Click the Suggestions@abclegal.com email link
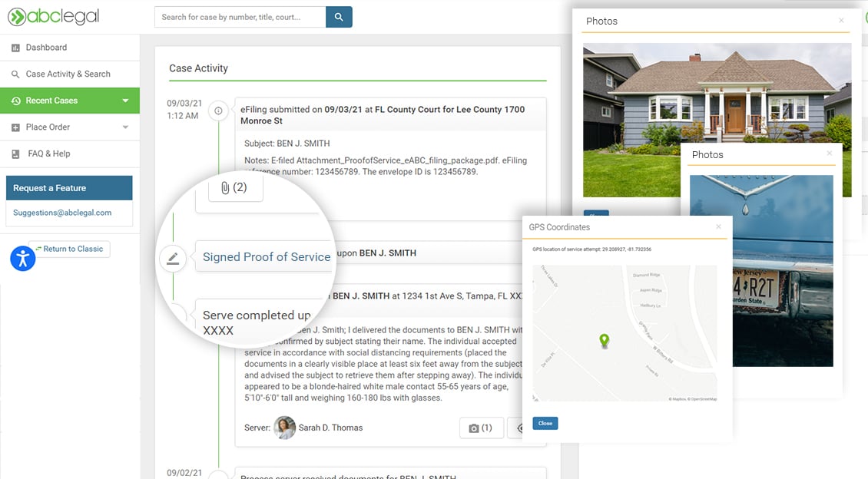Image resolution: width=868 pixels, height=479 pixels. point(62,213)
